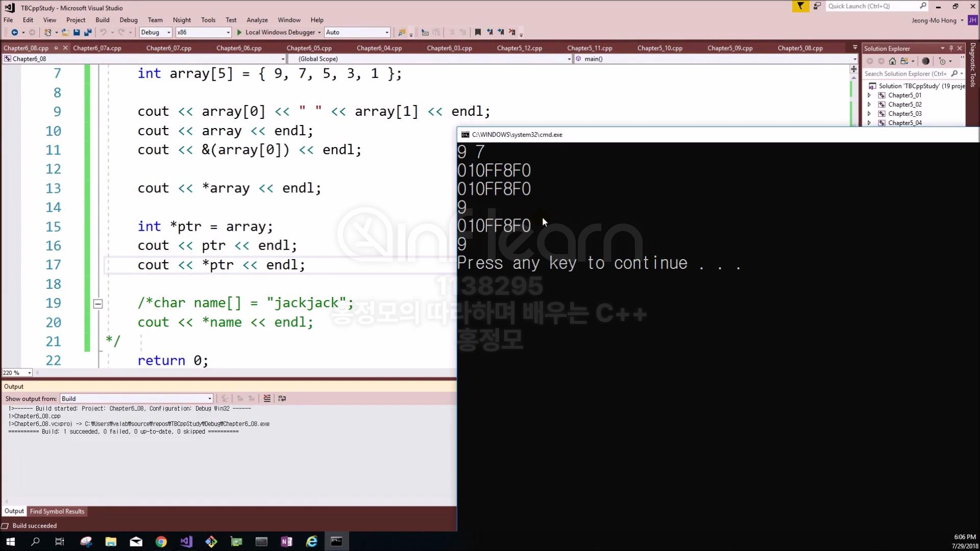
Task: Click the Local Windows Debugger button
Action: [x=280, y=32]
